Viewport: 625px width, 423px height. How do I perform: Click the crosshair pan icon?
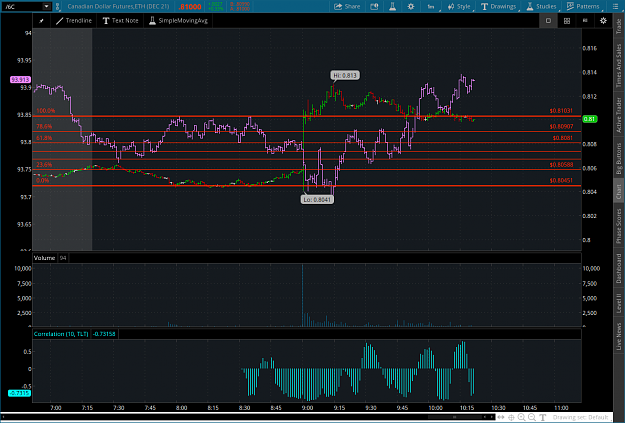click(x=511, y=417)
